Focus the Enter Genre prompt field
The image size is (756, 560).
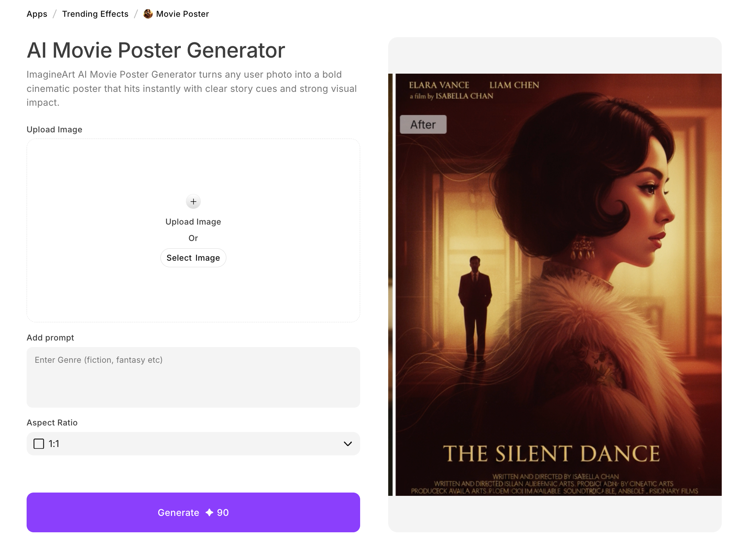click(x=193, y=377)
